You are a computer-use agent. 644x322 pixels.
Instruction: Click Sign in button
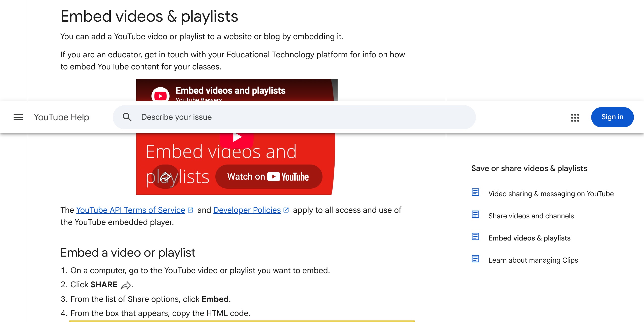[x=612, y=117]
